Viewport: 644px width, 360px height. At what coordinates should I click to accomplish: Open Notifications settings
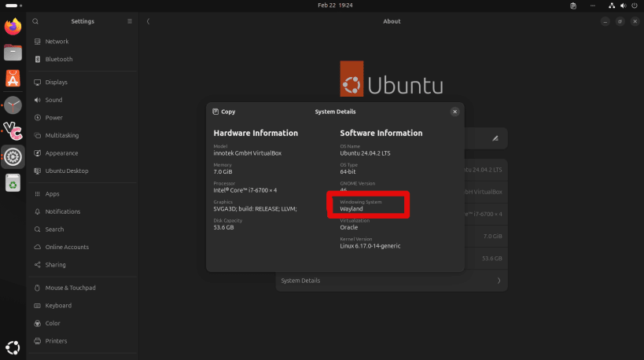tap(83, 211)
